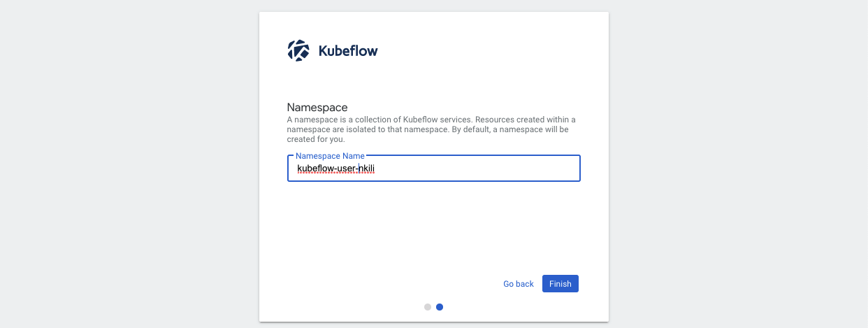The height and width of the screenshot is (328, 868).
Task: Click the namespace description paragraph
Action: (x=431, y=129)
